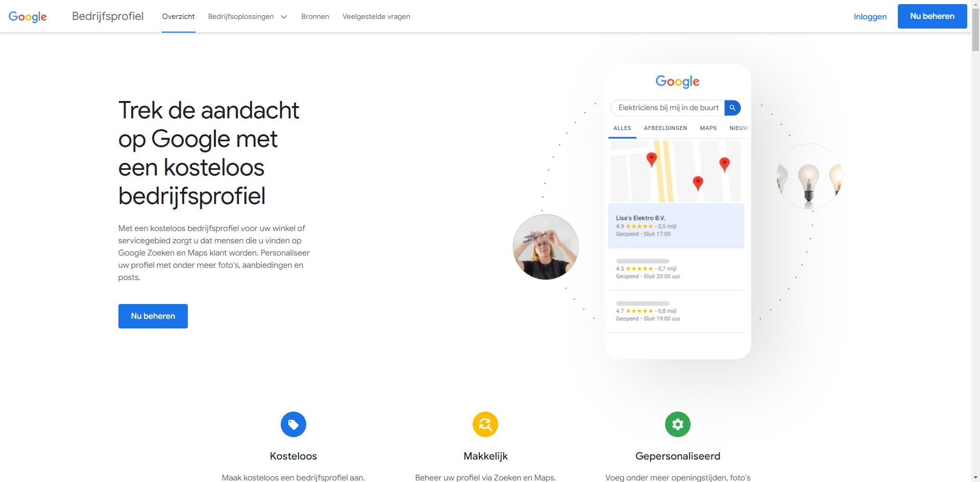Open the Overzicht tab

(x=178, y=16)
